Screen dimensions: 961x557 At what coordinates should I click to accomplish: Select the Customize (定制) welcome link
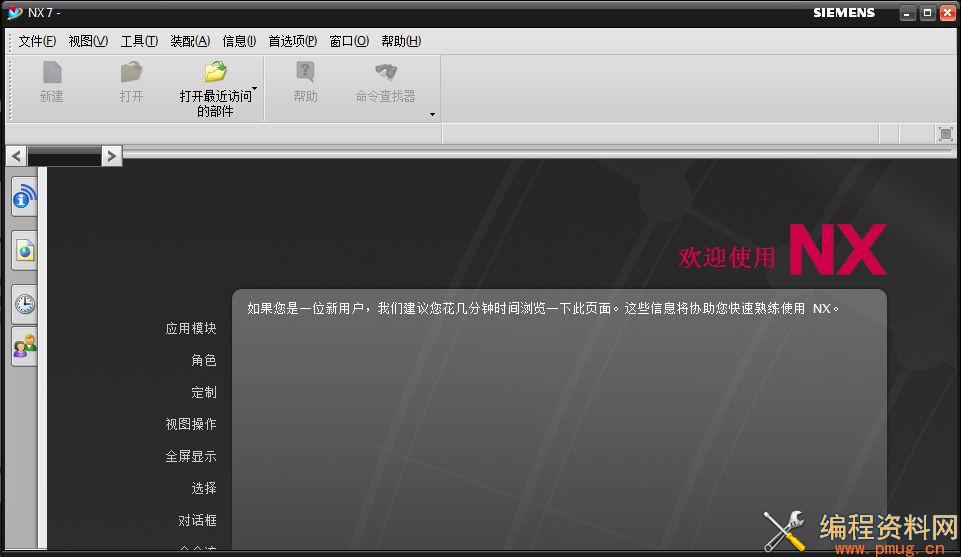pos(203,392)
